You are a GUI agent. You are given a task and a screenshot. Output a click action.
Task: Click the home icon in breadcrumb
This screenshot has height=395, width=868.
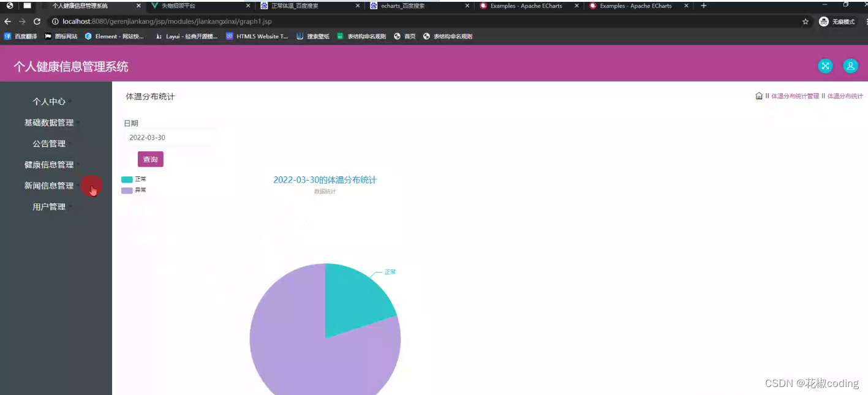(759, 96)
